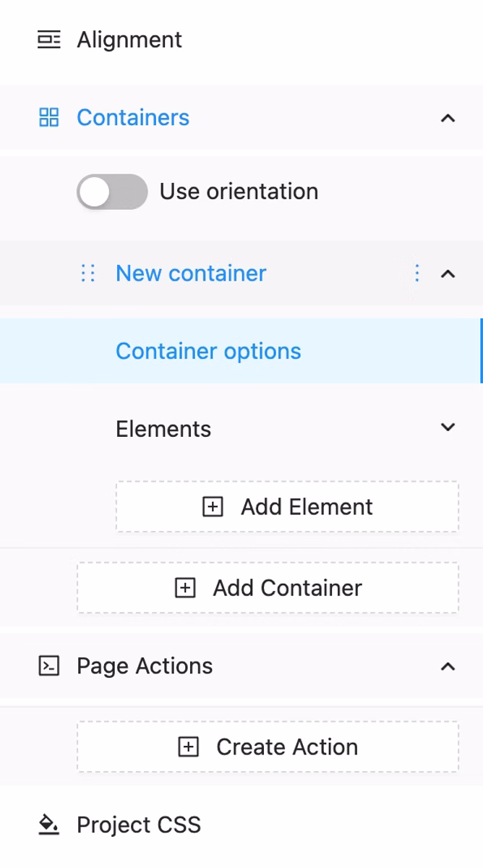Open the Project CSS menu item
Image resolution: width=483 pixels, height=868 pixels.
pos(139,825)
